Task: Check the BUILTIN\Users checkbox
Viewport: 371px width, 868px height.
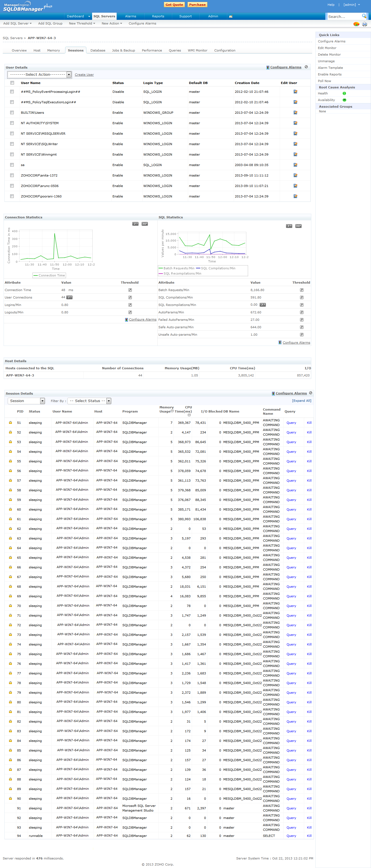Action: tap(12, 113)
